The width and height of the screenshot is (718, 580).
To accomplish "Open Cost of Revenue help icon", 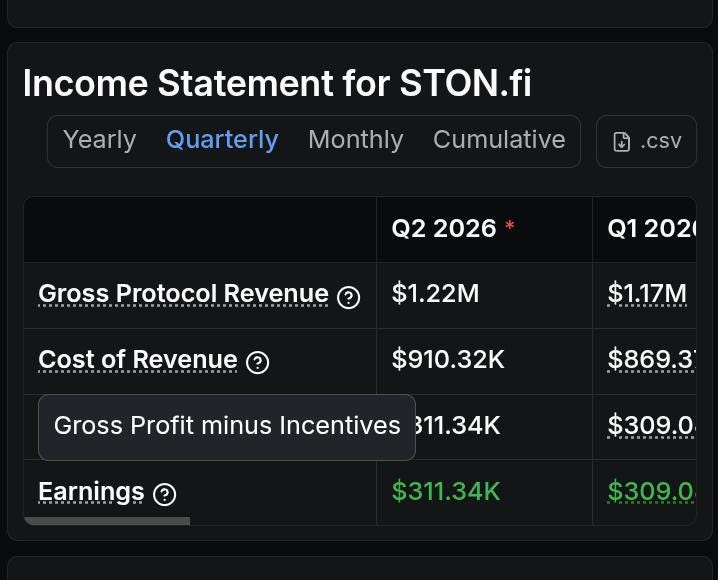I will [257, 363].
